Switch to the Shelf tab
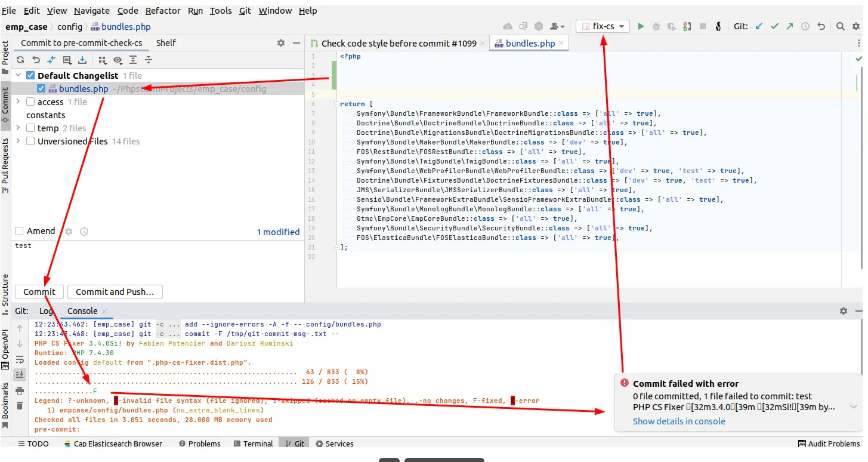This screenshot has height=462, width=868. click(x=166, y=43)
